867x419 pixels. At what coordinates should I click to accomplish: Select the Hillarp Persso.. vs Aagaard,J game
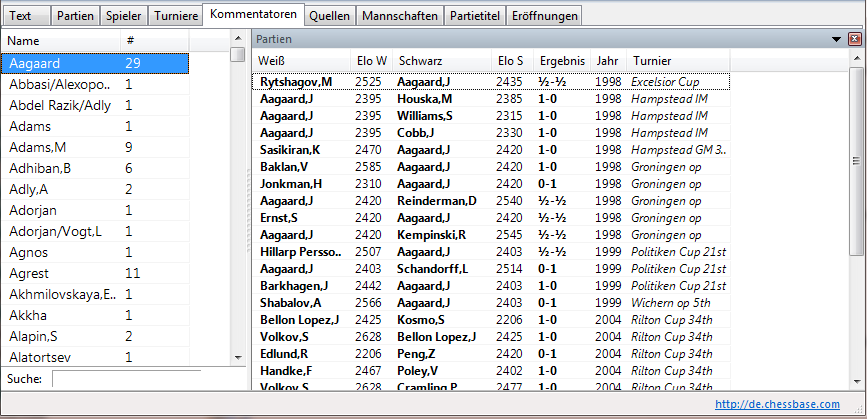coord(491,252)
